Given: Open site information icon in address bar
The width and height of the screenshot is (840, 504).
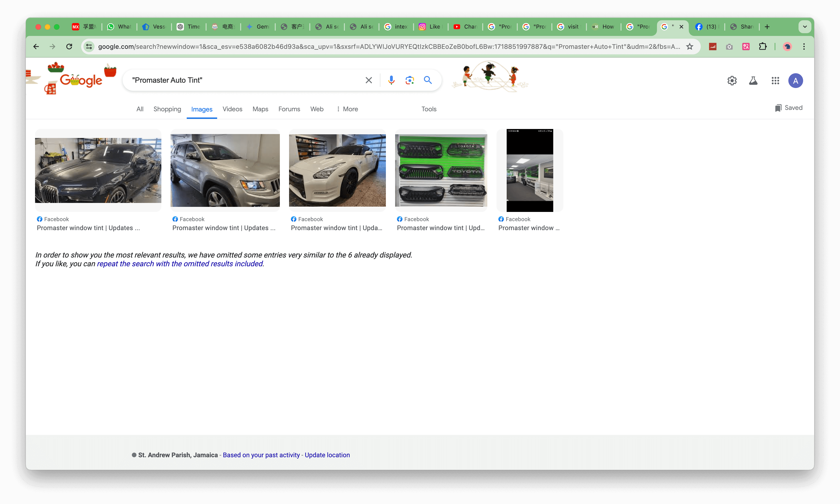Looking at the screenshot, I should tap(89, 47).
